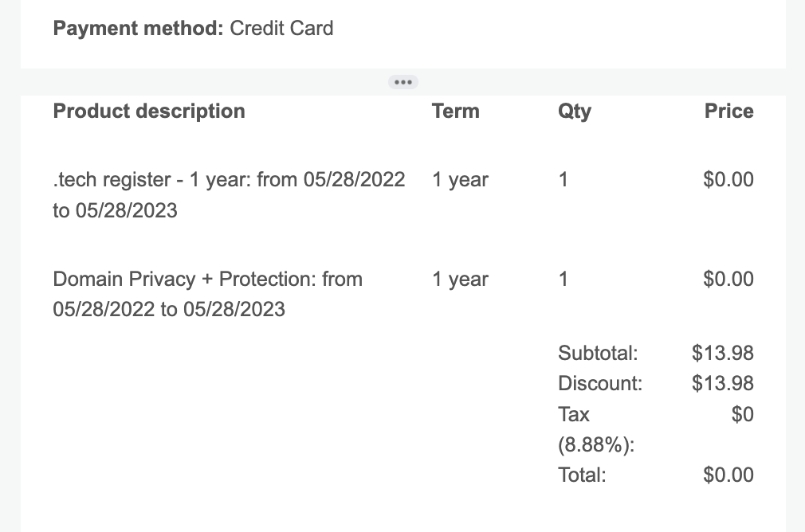Click the Price column header

(728, 111)
